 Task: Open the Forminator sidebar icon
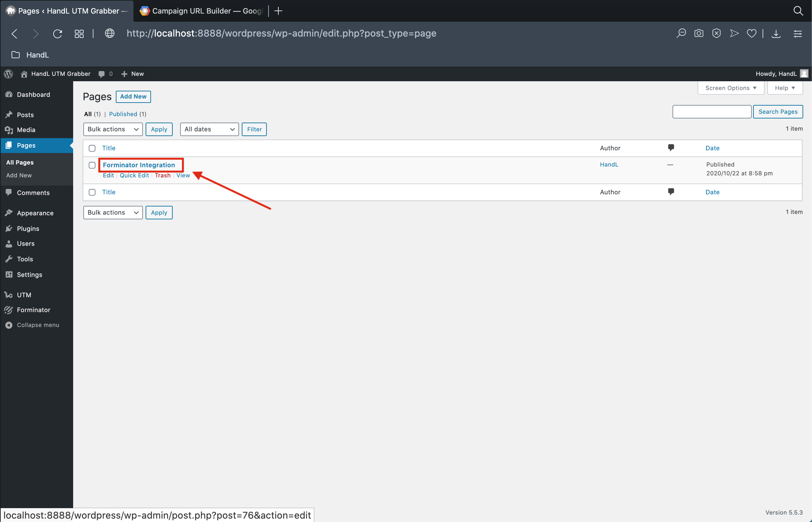8,309
